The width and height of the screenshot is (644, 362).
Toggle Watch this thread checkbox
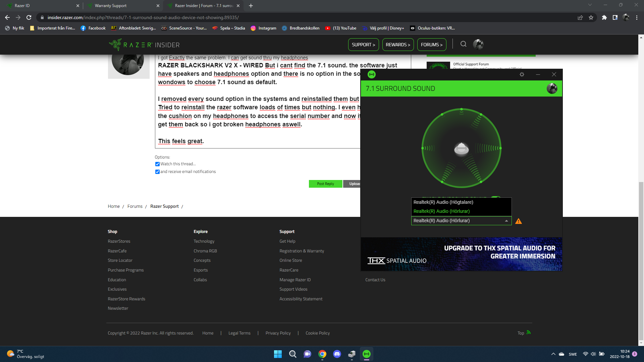click(x=157, y=164)
